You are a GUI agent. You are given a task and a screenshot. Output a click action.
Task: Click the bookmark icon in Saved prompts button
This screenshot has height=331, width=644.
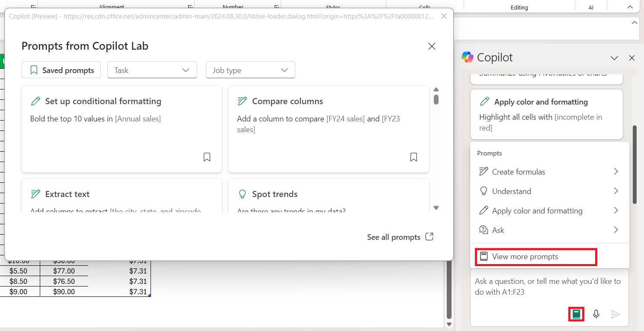click(x=34, y=70)
